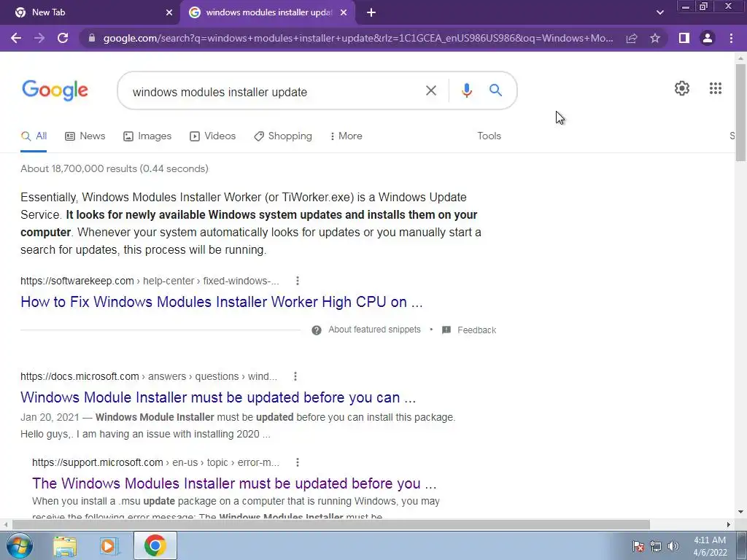Screen dimensions: 747x560
Task: View site lock information icon
Action: [92, 38]
